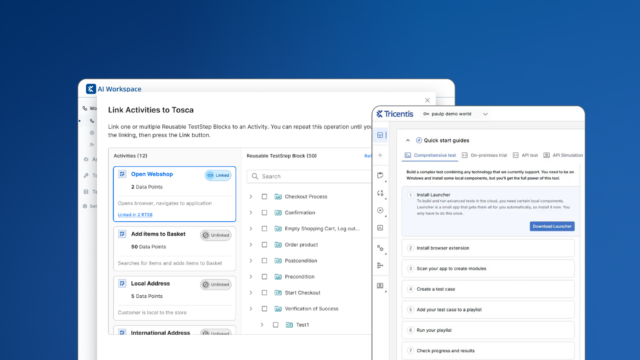Open the Linked in 2 RTSB link

pos(135,215)
